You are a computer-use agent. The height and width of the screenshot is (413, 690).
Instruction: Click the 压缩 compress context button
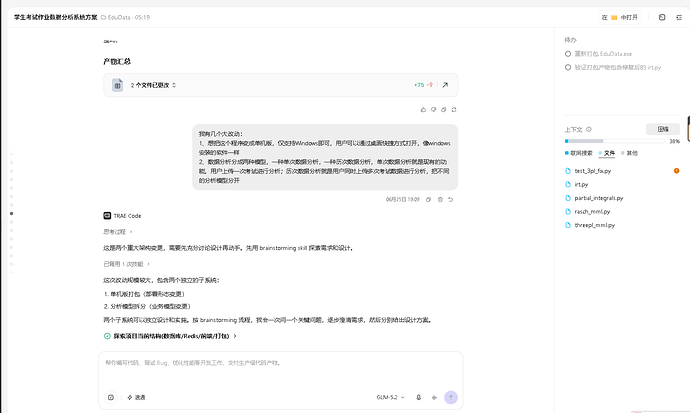pos(663,129)
